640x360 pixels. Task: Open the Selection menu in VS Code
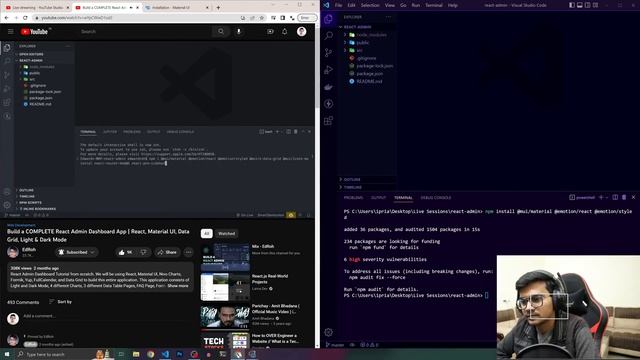click(x=370, y=5)
